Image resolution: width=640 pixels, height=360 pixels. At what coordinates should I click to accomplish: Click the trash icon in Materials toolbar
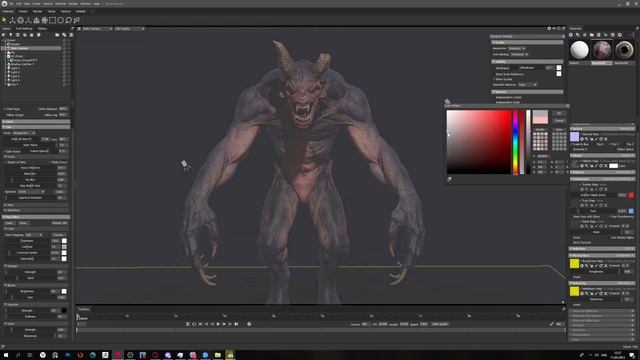point(598,35)
